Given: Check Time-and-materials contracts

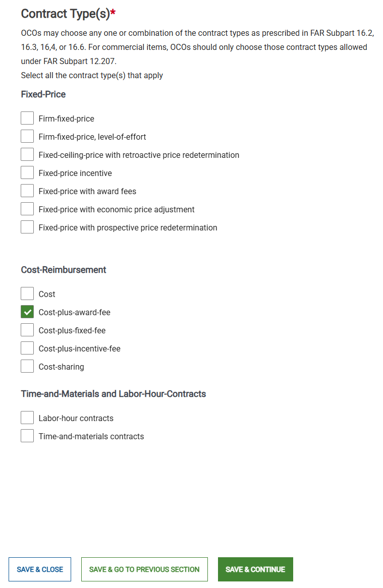Looking at the screenshot, I should [x=27, y=435].
